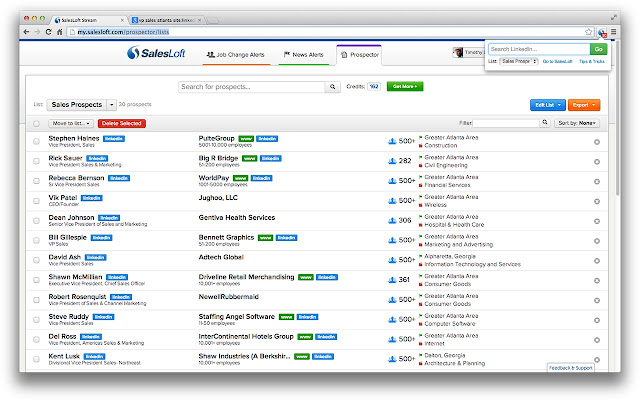
Task: Click the gear icon in Steve Ruddy row
Action: click(597, 320)
